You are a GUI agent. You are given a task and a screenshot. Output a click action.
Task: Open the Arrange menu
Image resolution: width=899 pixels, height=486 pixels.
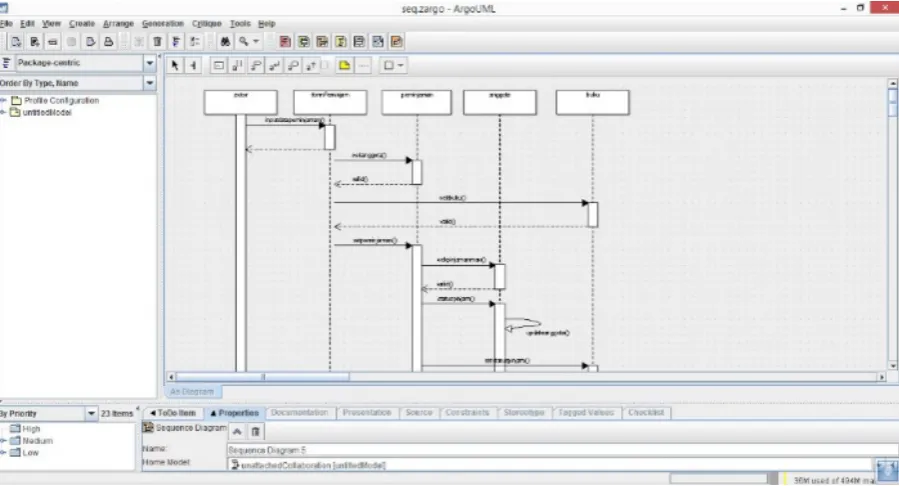118,23
